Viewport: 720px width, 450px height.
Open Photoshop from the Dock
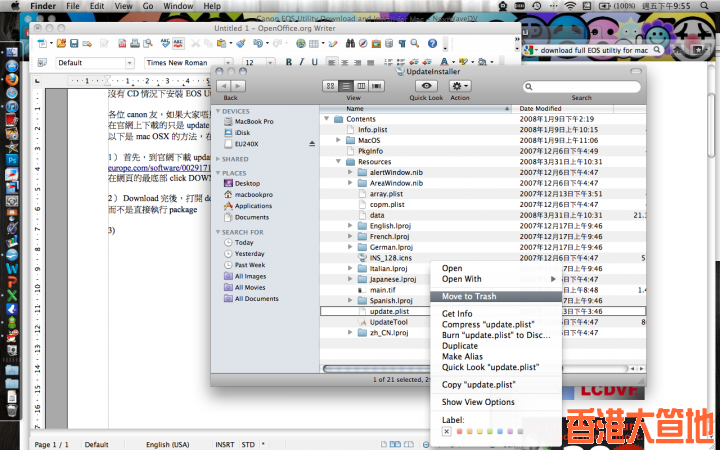pyautogui.click(x=11, y=160)
